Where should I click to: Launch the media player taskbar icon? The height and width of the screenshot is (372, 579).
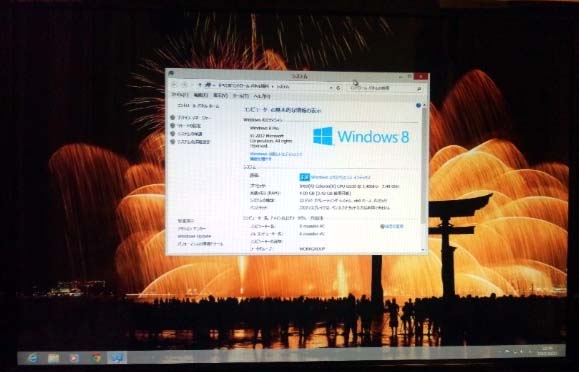pos(74,358)
